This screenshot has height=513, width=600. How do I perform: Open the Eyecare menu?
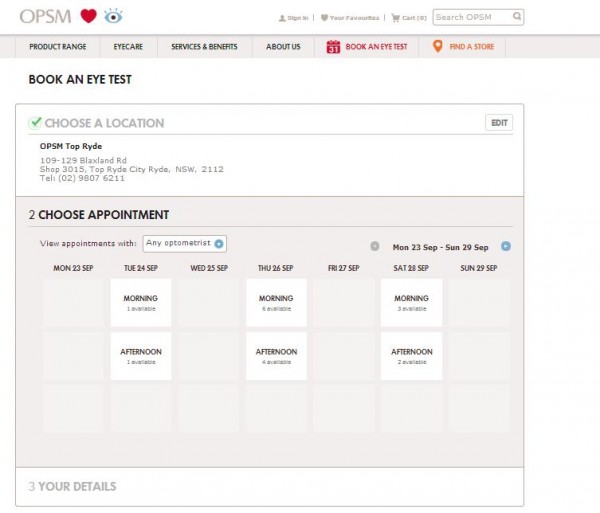click(128, 47)
